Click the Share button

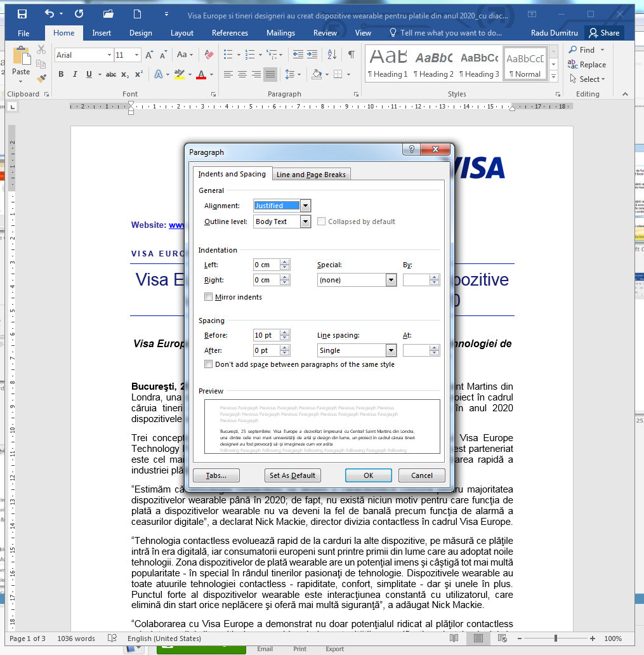click(x=604, y=33)
